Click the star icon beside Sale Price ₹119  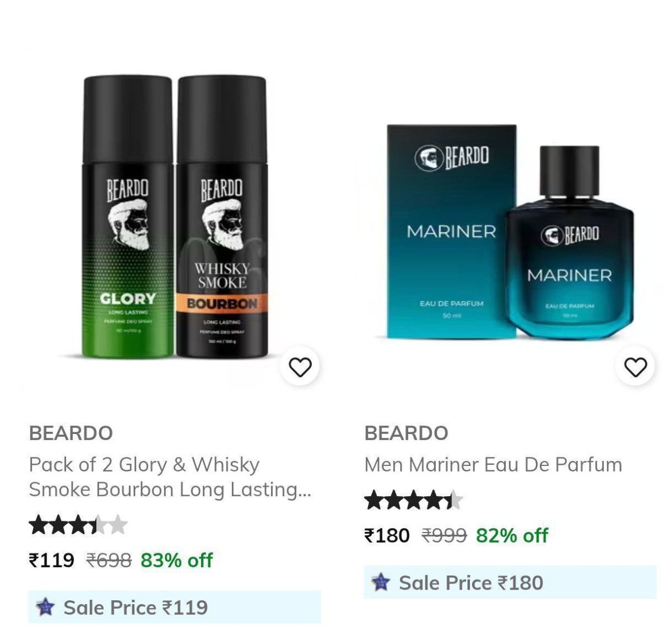click(45, 607)
